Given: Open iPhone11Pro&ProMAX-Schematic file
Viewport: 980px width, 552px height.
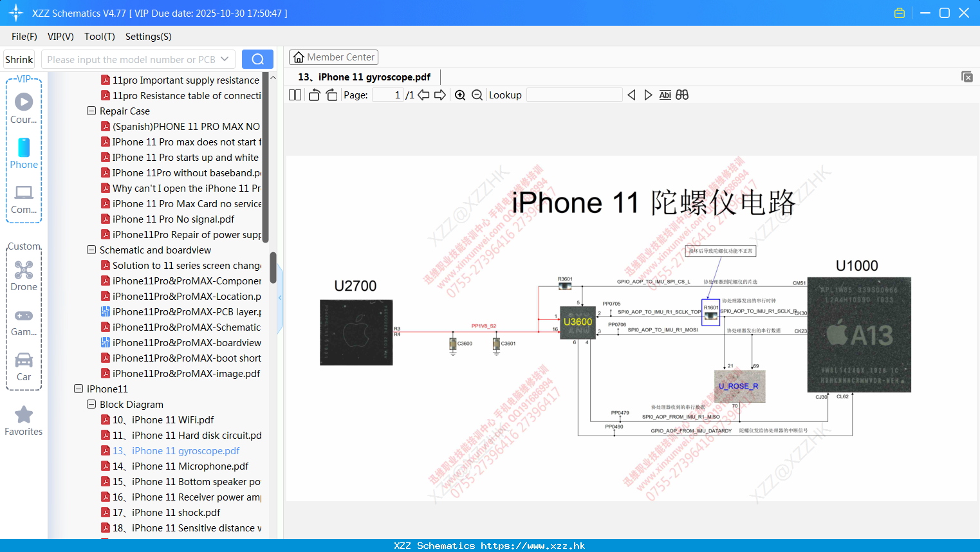Looking at the screenshot, I should [x=181, y=327].
